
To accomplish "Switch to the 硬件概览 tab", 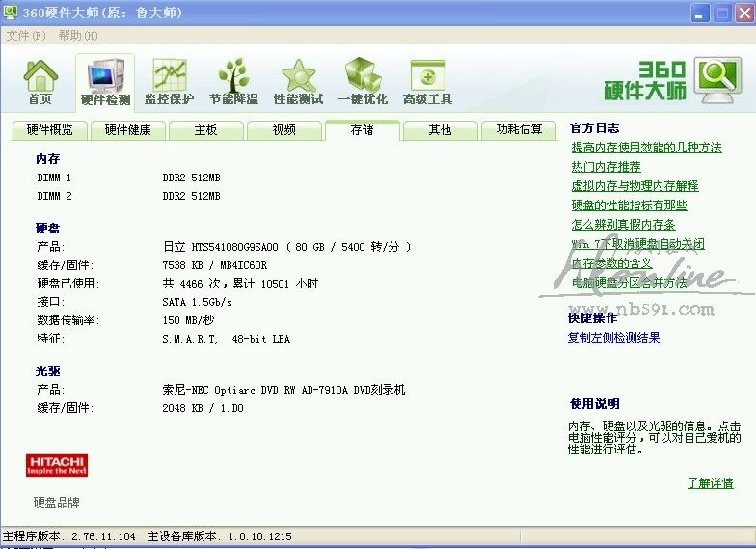I will point(50,129).
